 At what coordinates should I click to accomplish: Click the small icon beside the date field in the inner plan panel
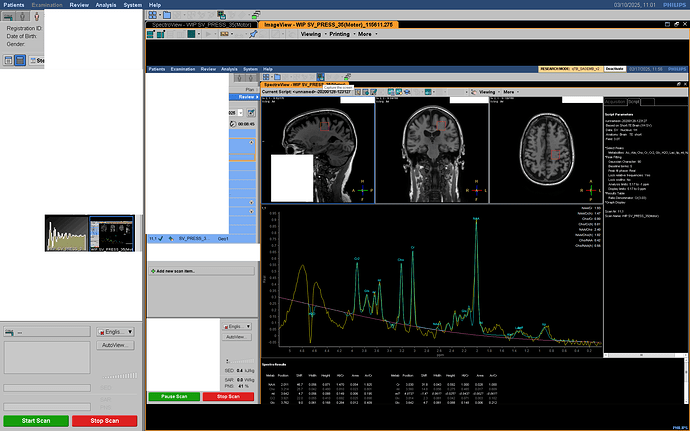click(x=251, y=113)
